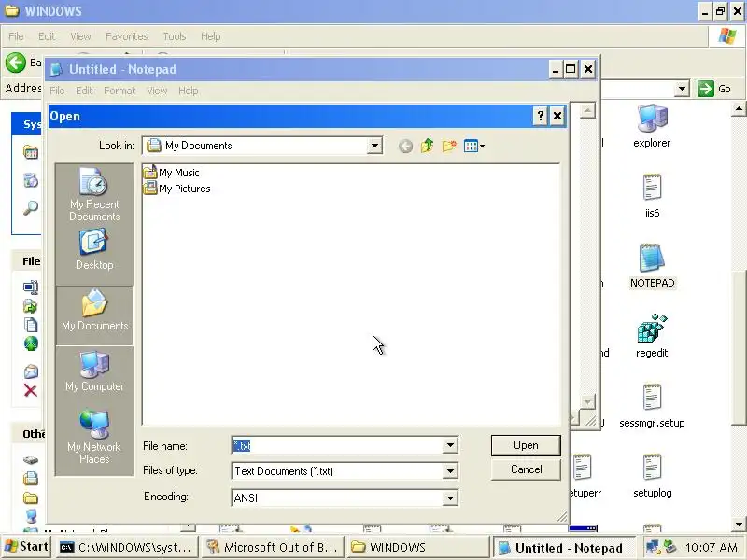The width and height of the screenshot is (747, 560).
Task: Expand the File name dropdown arrow
Action: tap(450, 446)
